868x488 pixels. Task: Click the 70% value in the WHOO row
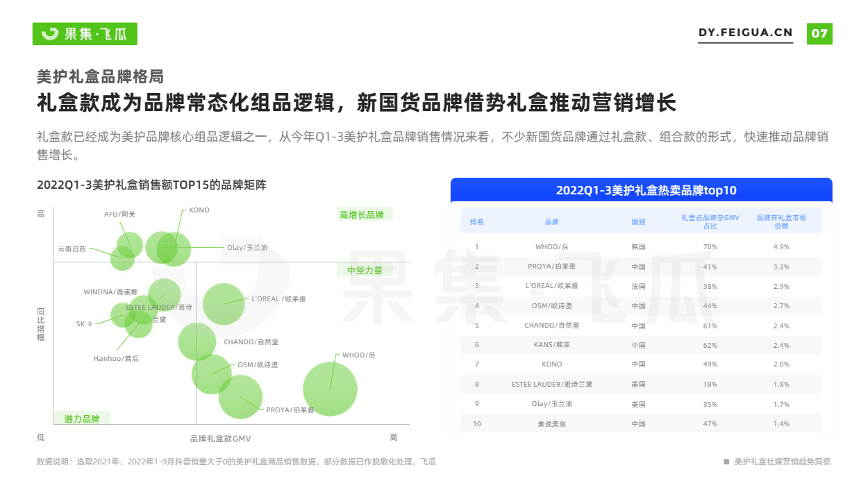(x=710, y=247)
